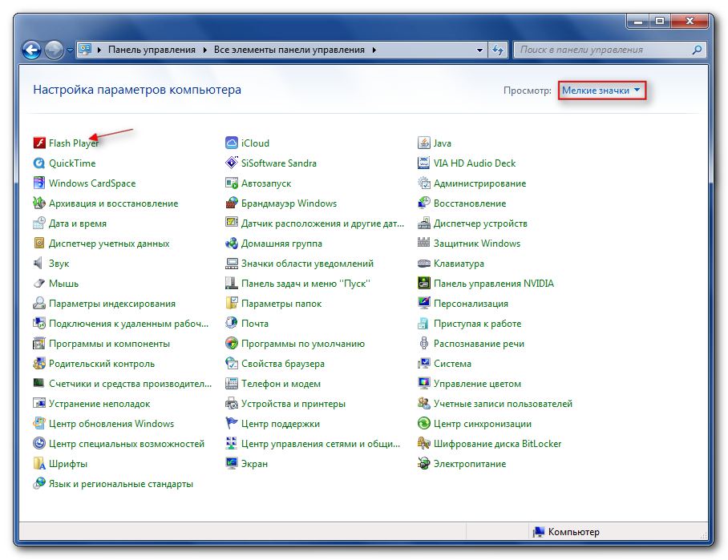Click the iCloud cloud icon
Screen dimensions: 728x560
232,143
